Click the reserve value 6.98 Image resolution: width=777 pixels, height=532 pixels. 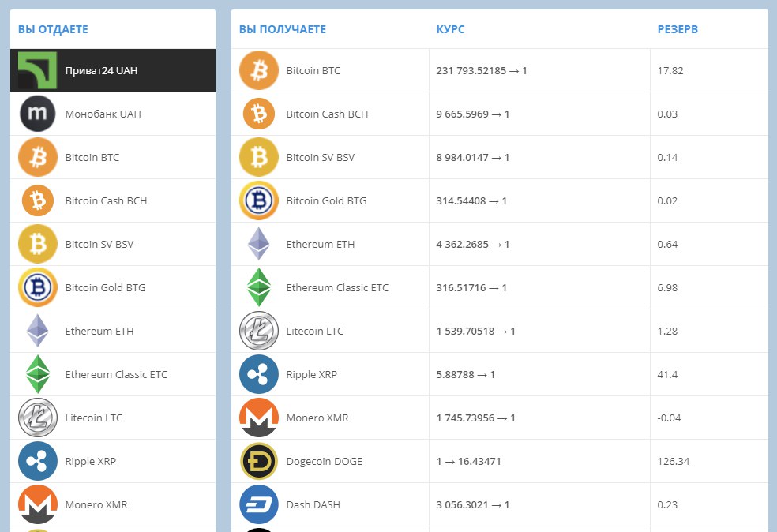pyautogui.click(x=667, y=288)
